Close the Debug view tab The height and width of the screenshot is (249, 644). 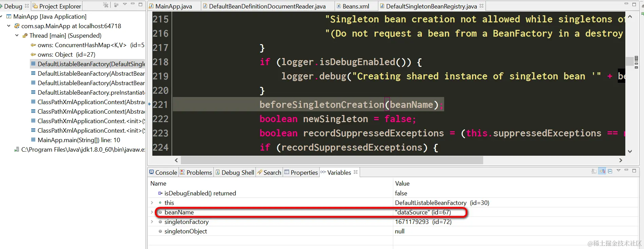(x=27, y=6)
